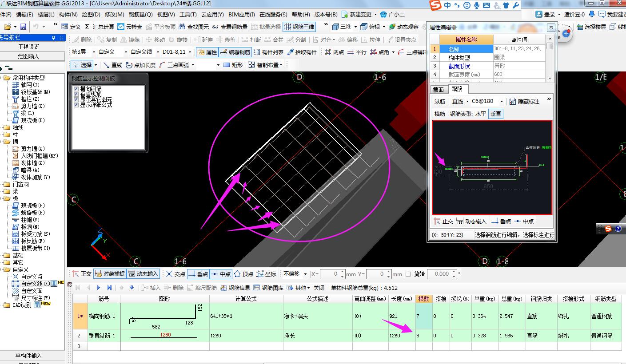Click 钢筋信息 rebar info button

(235, 288)
